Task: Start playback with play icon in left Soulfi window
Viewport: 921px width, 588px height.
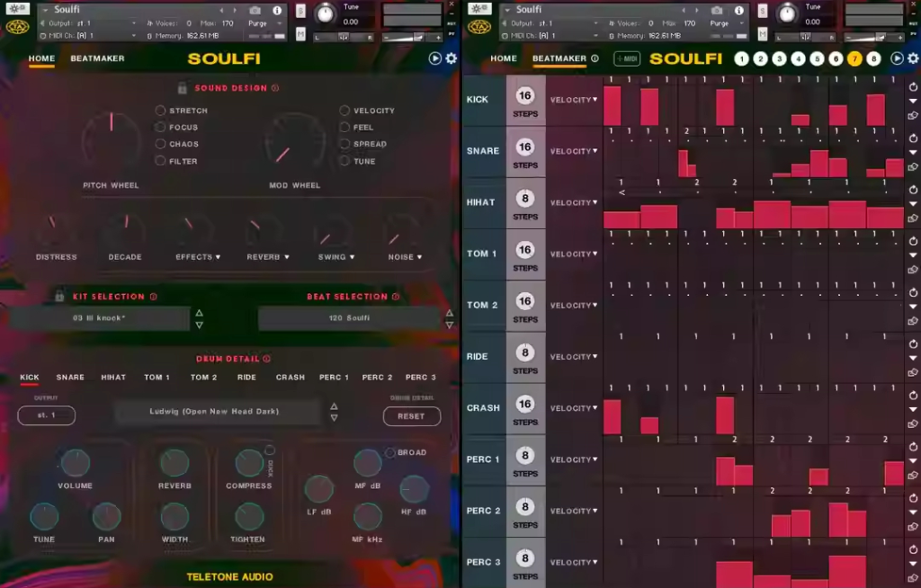Action: pyautogui.click(x=434, y=58)
